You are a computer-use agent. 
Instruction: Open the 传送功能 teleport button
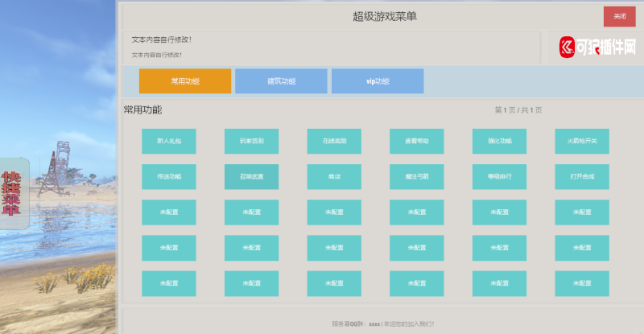click(169, 176)
